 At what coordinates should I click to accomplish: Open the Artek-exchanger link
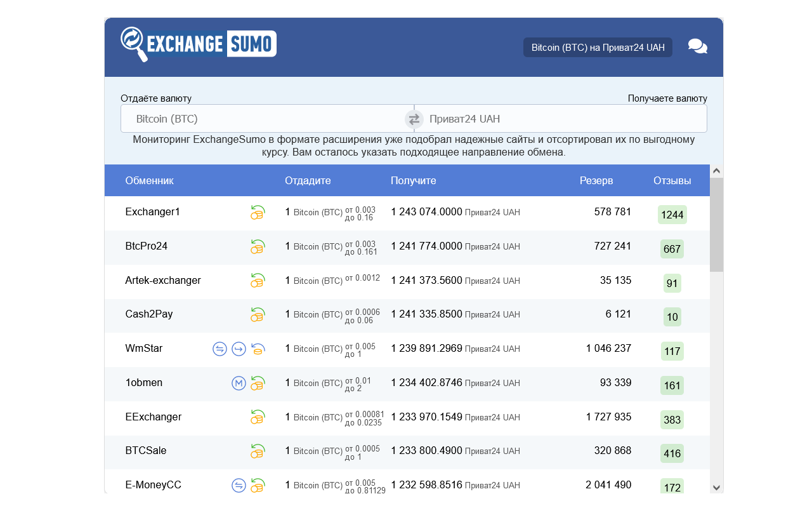point(163,281)
